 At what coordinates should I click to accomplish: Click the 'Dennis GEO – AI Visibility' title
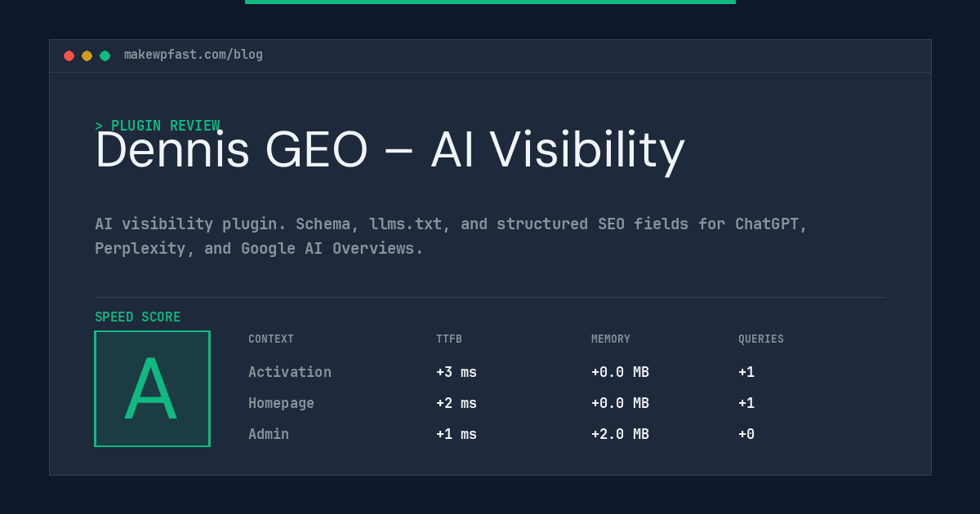point(390,151)
